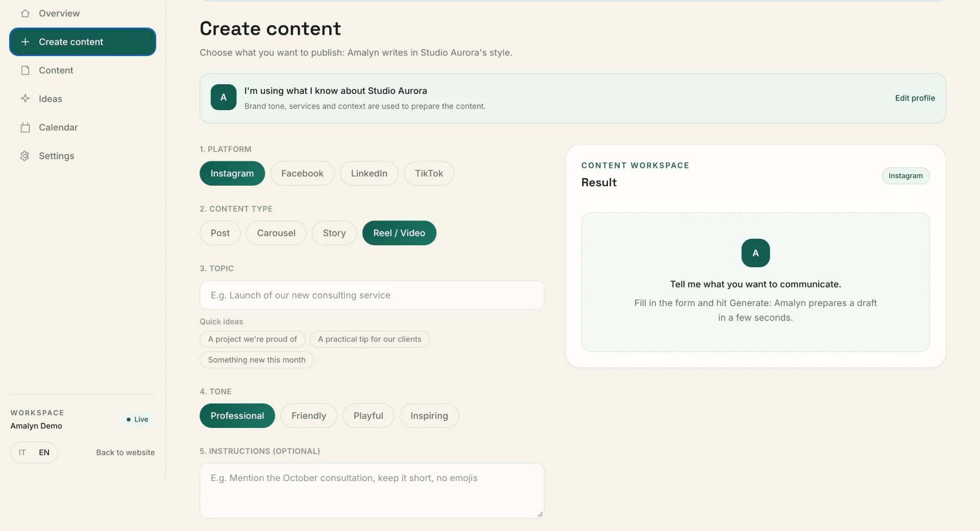Choose TikTok platform

click(x=429, y=173)
